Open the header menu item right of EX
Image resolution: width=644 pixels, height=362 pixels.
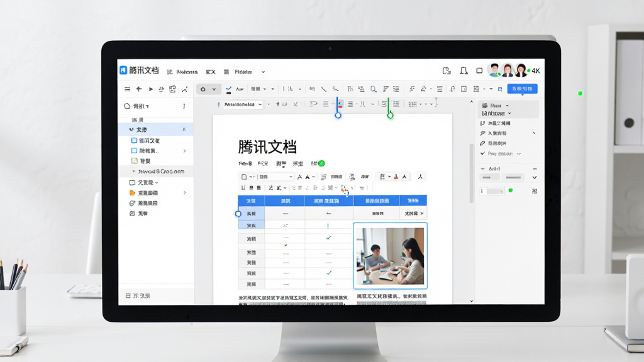(238, 72)
